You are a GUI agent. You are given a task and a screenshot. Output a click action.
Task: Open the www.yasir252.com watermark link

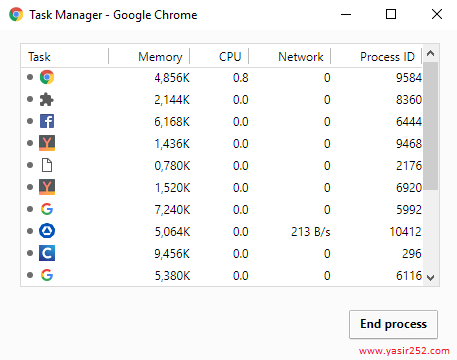point(404,351)
